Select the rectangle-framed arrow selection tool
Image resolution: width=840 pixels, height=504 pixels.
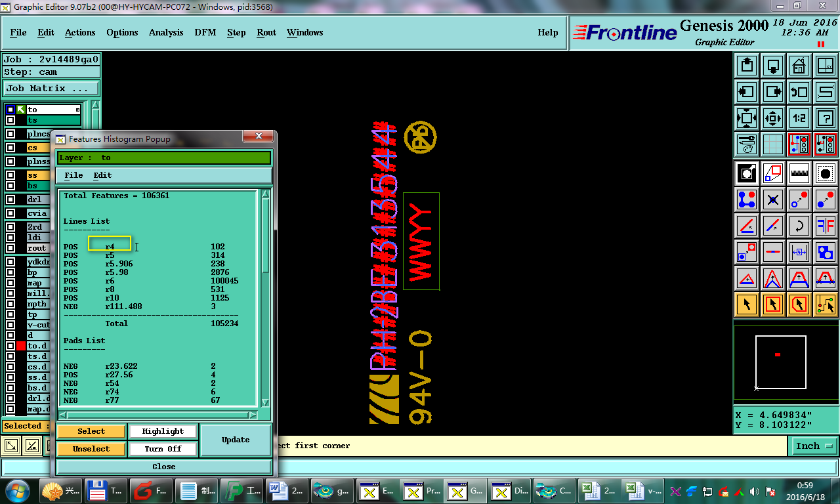click(773, 304)
